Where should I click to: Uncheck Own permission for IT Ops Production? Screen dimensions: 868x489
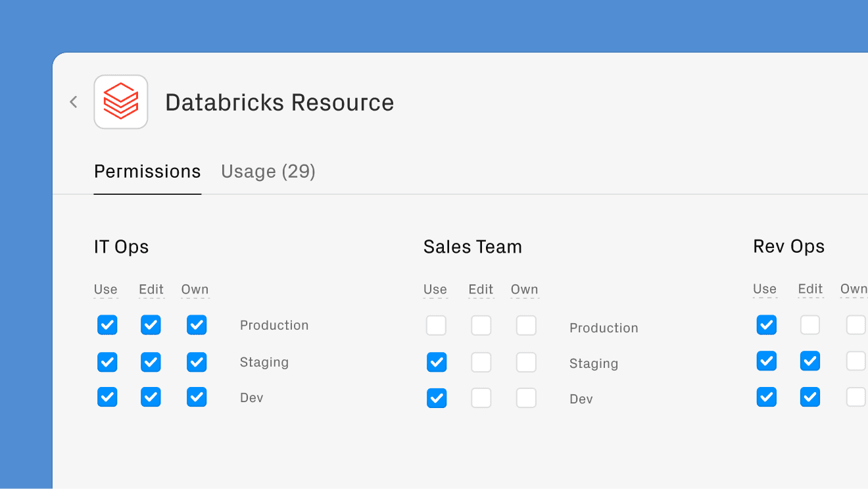(197, 324)
